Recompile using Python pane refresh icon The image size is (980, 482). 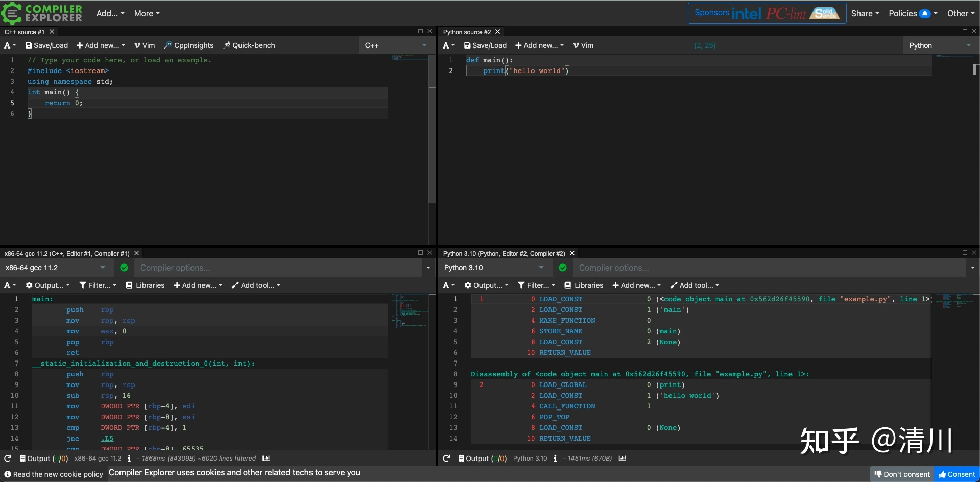click(446, 459)
